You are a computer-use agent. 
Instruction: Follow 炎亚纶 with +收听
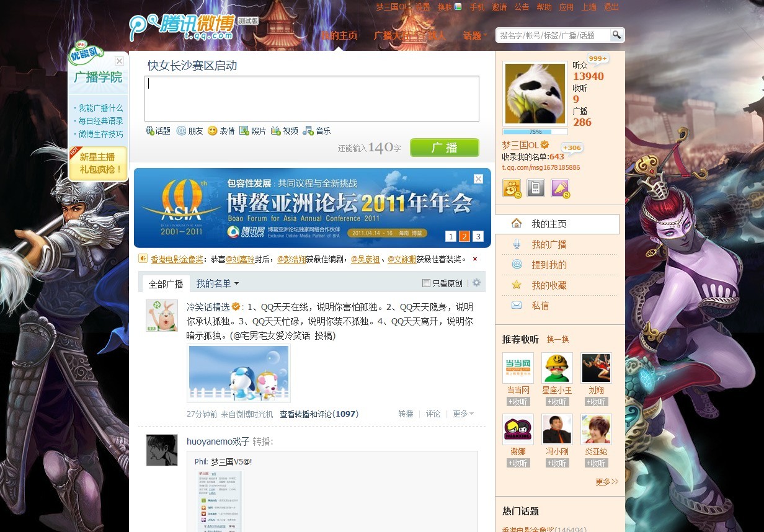click(596, 463)
